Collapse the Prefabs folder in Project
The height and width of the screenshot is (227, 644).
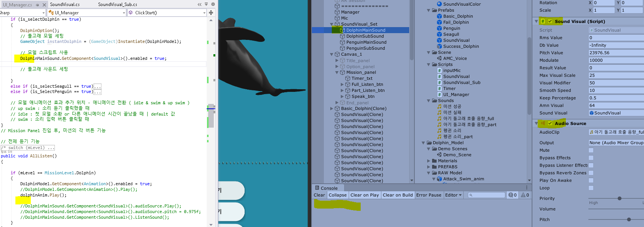pyautogui.click(x=429, y=10)
